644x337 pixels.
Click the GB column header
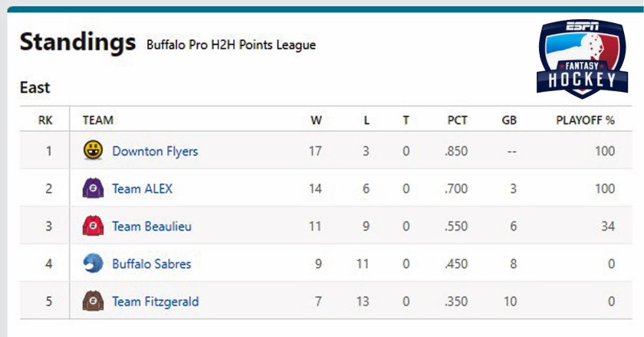pos(509,120)
